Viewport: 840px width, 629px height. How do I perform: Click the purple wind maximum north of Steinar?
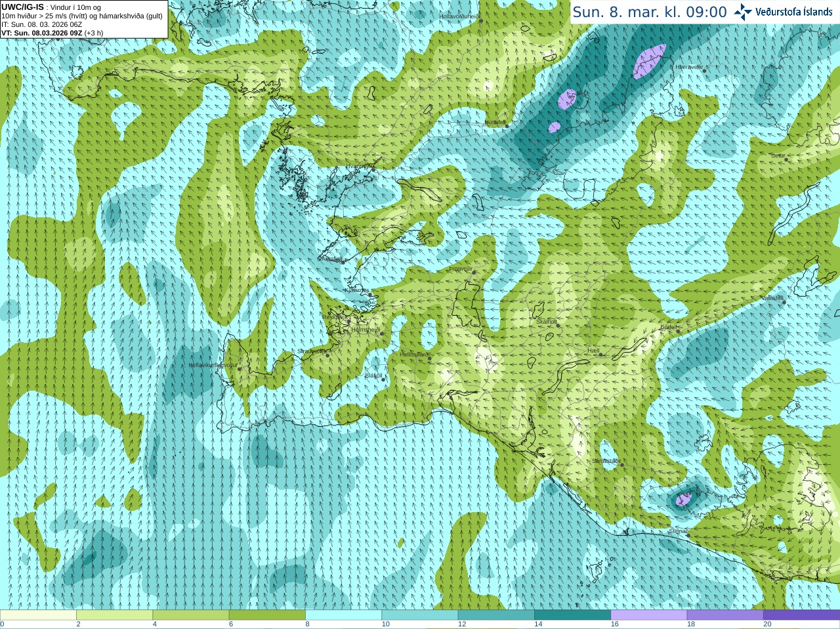pyautogui.click(x=683, y=500)
